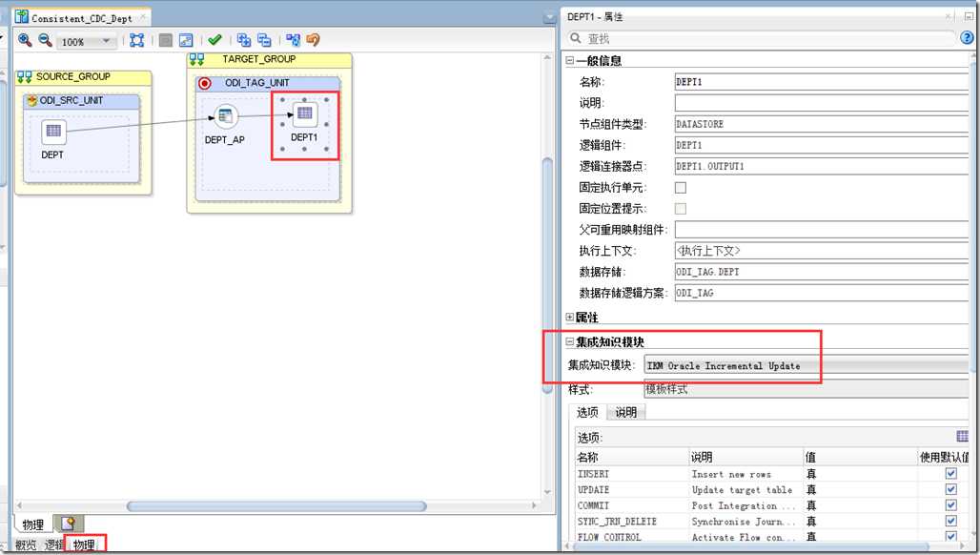
Task: Click the 数据存储 field ODI_TAG.DEPT
Action: [821, 272]
